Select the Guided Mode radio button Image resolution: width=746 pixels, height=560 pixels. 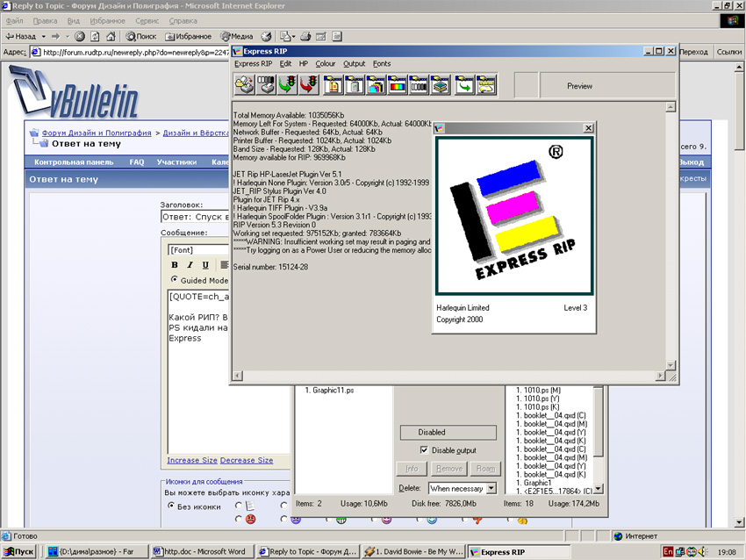coord(174,279)
